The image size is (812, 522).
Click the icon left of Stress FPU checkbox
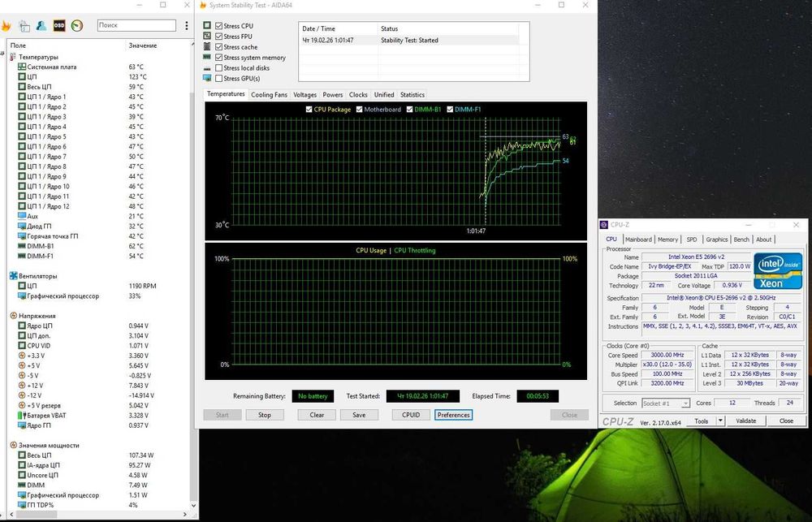[x=207, y=36]
